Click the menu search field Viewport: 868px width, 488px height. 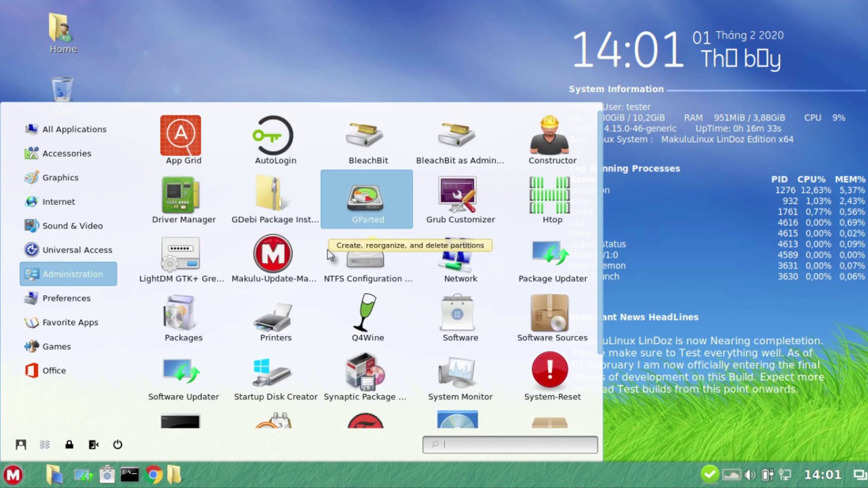(x=510, y=444)
